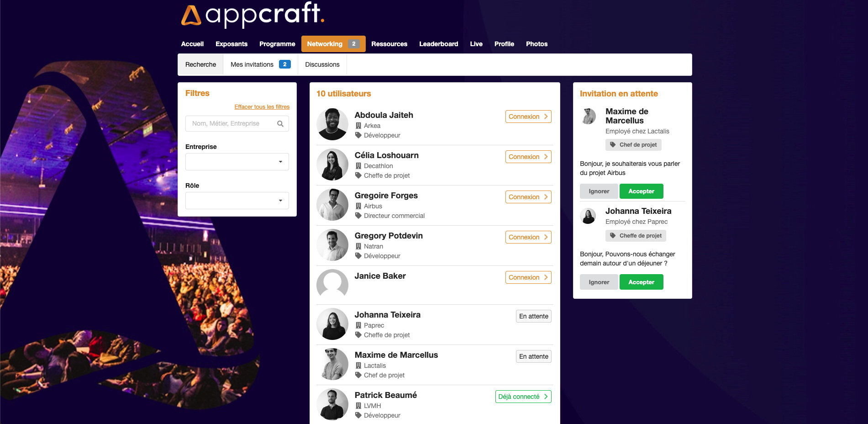
Task: Click the search magnifier icon in filters
Action: coord(280,124)
